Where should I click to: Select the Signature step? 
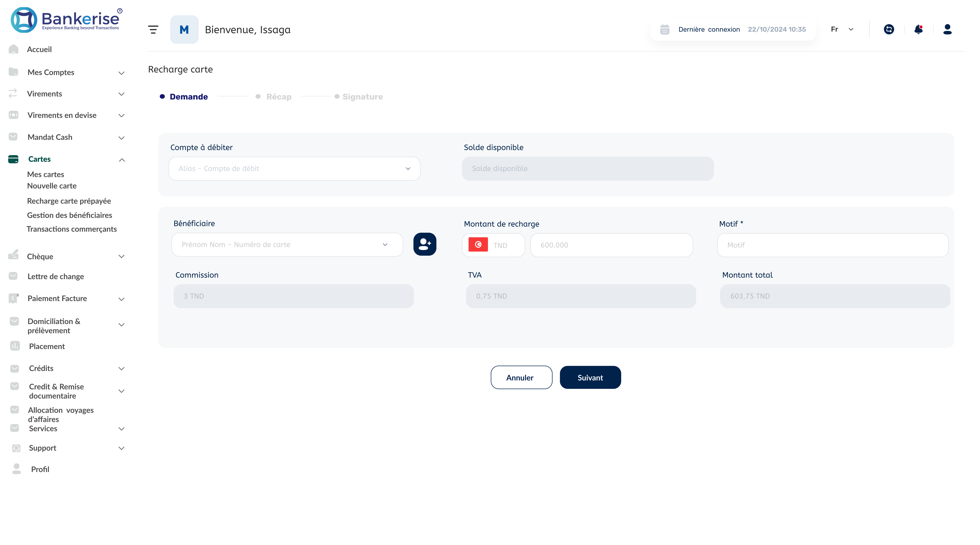359,97
